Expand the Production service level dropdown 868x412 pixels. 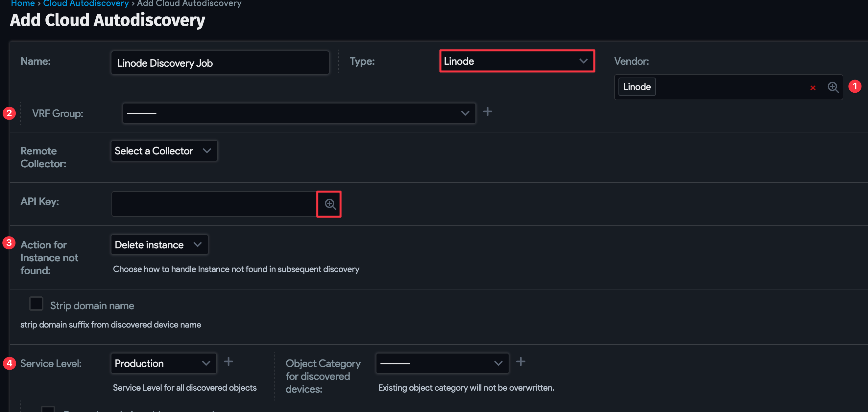pos(163,363)
